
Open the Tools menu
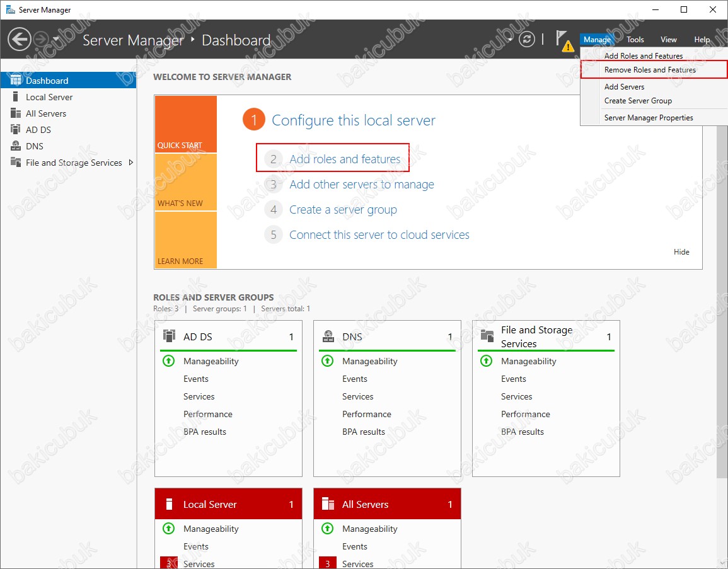(635, 40)
